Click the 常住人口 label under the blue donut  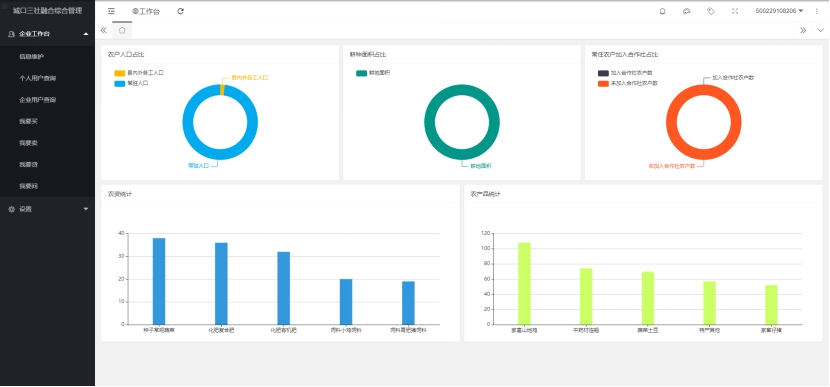(199, 166)
